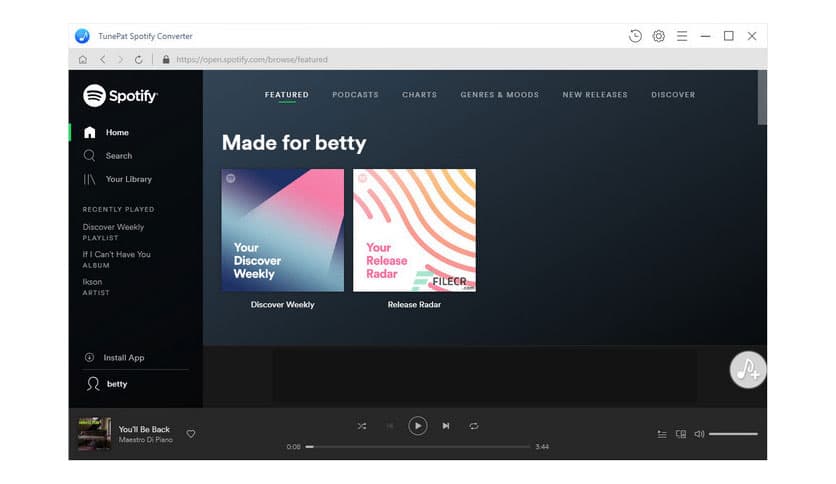Toggle repeat mode

tap(473, 426)
